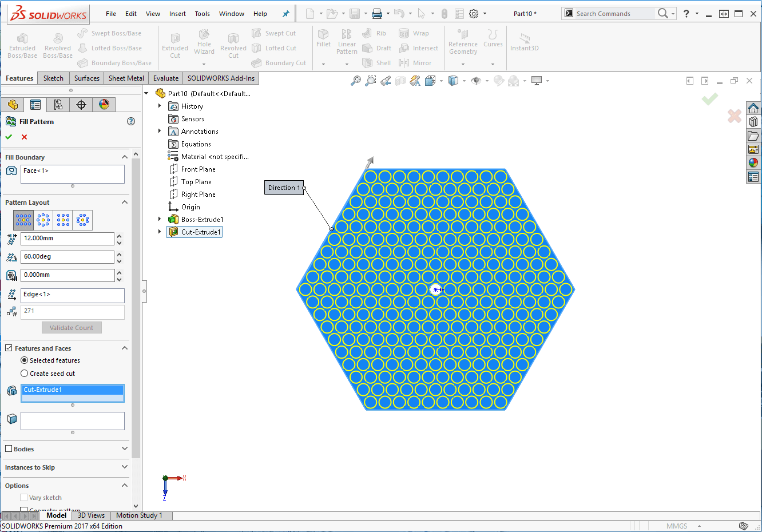Collapse the Pattern Layout section
762x532 pixels.
click(125, 203)
